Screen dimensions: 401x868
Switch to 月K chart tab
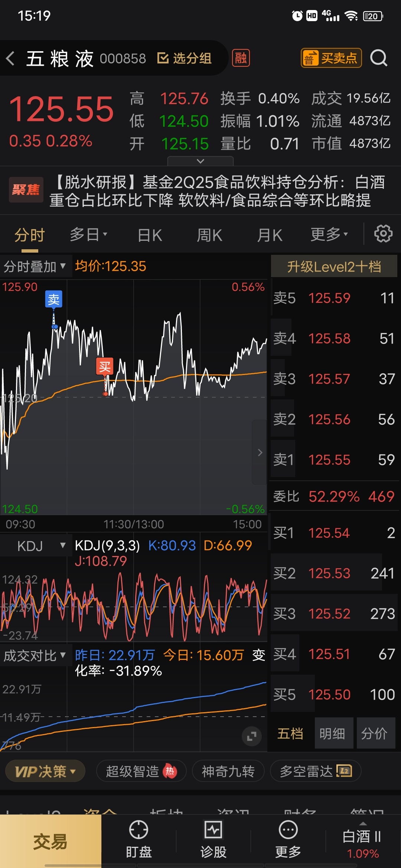tap(270, 235)
